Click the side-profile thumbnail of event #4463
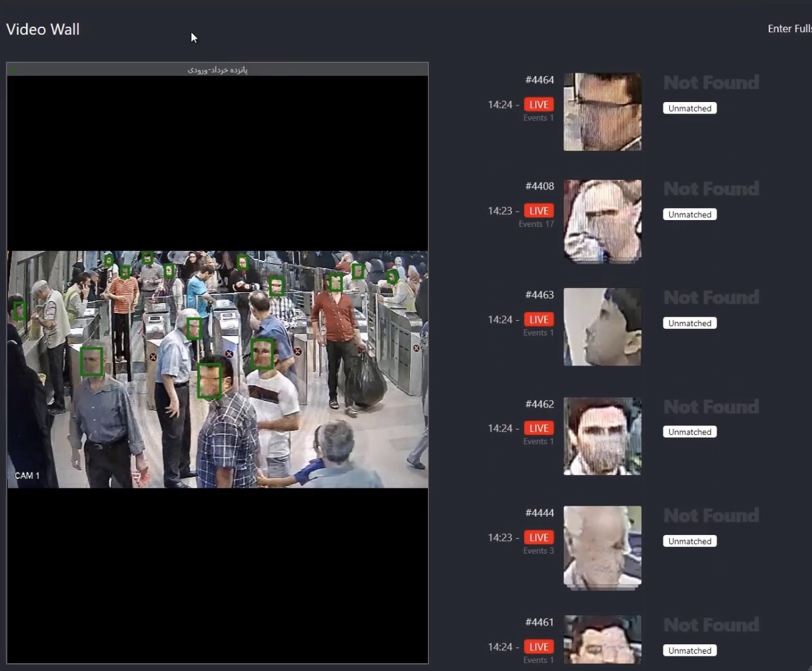The image size is (812, 671). (x=602, y=327)
